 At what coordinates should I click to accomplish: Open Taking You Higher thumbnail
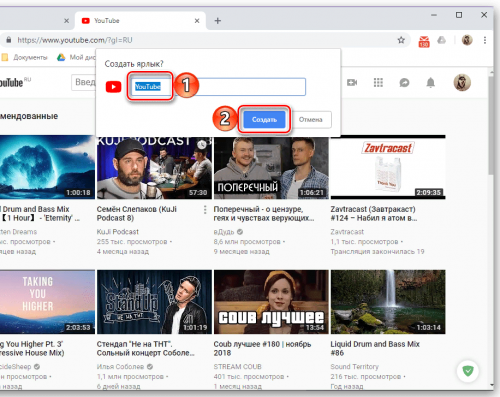(x=47, y=302)
